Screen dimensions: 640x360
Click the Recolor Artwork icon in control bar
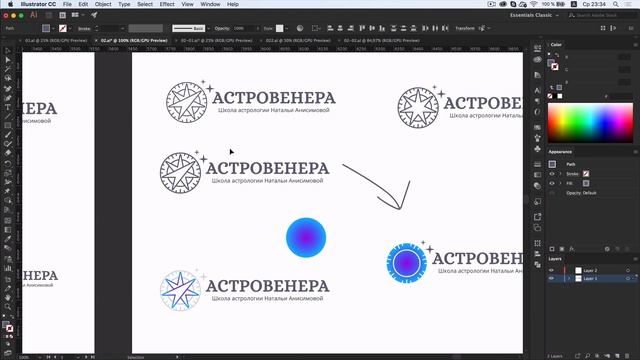pyautogui.click(x=300, y=28)
